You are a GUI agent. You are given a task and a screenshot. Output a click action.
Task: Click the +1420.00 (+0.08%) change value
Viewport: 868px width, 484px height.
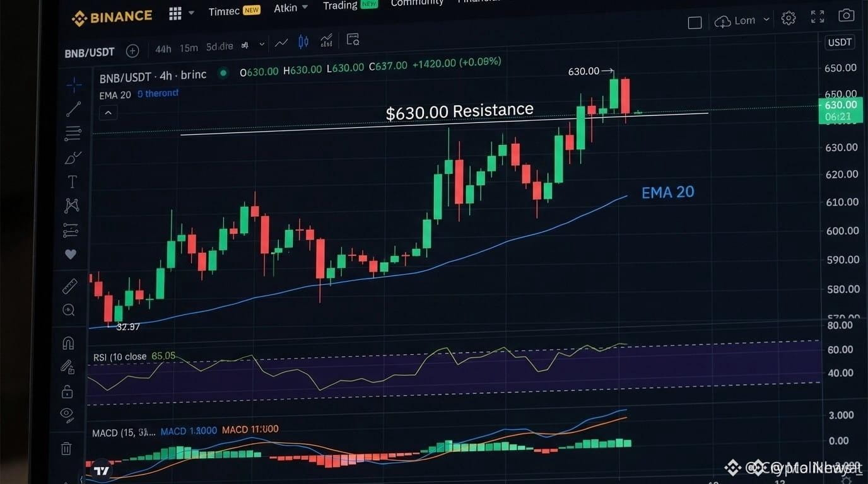point(457,62)
